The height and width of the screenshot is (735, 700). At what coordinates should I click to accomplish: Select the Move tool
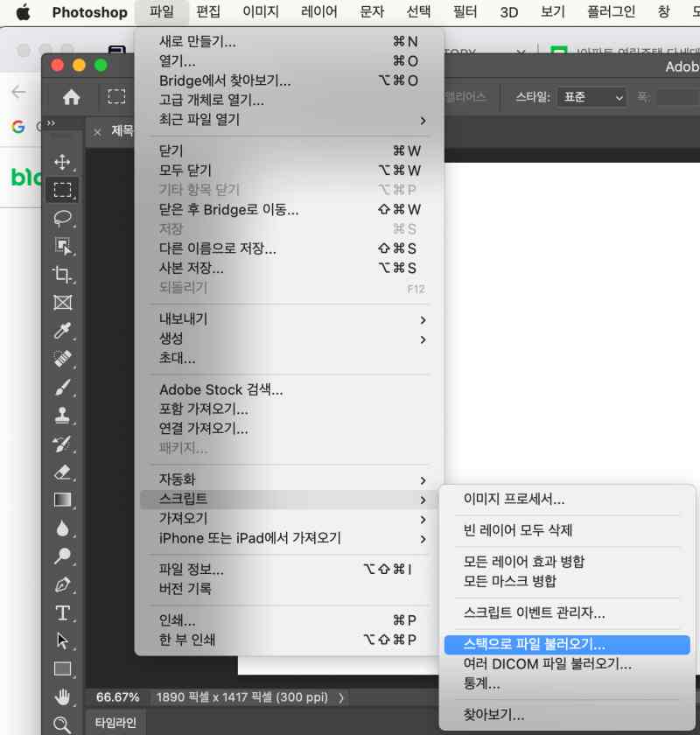[x=62, y=162]
